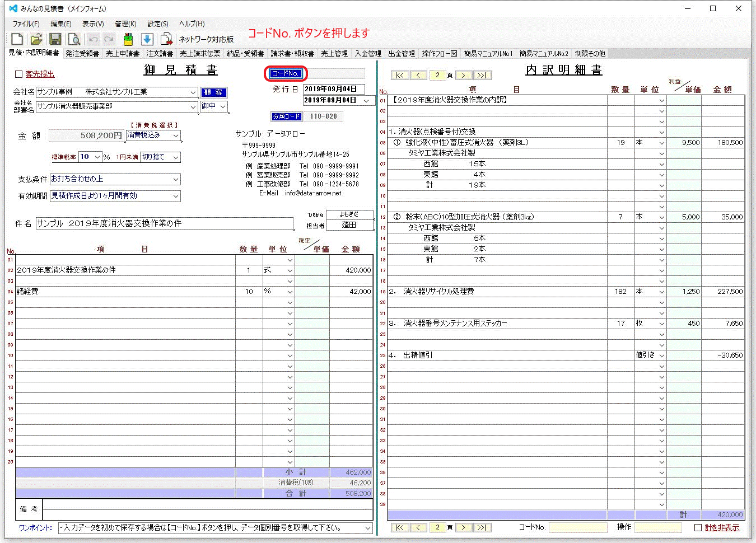Toggle the 客先提出 checkbox
This screenshot has height=543, width=756.
pos(18,74)
